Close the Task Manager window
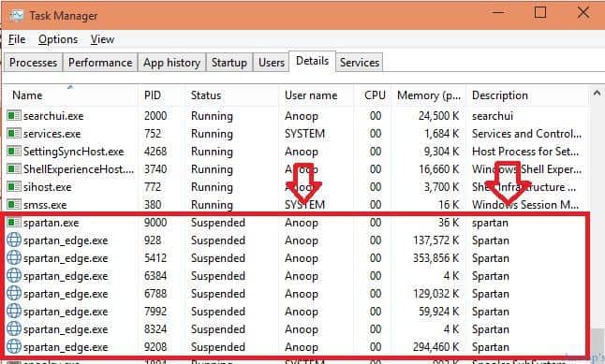 583,12
